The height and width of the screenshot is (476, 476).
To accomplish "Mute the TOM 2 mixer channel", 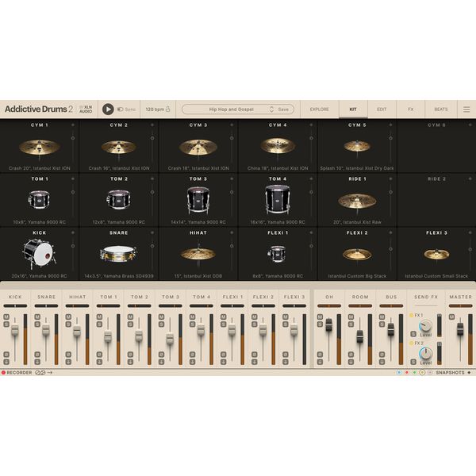I will click(x=130, y=317).
